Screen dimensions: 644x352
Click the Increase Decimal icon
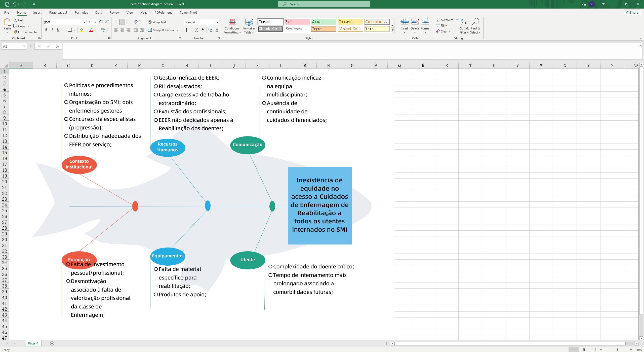(210, 30)
